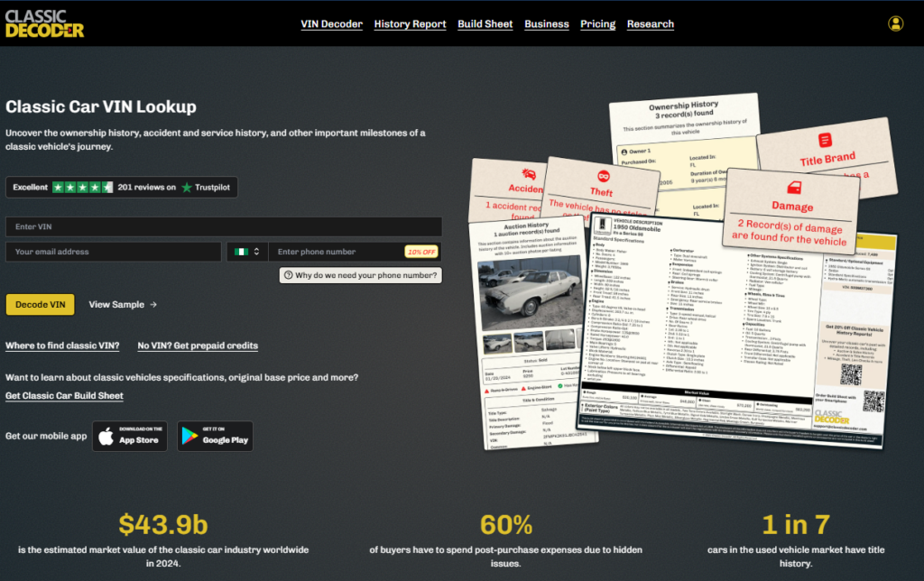The width and height of the screenshot is (924, 581).
Task: Click the Classic Decoder logo
Action: (x=45, y=23)
